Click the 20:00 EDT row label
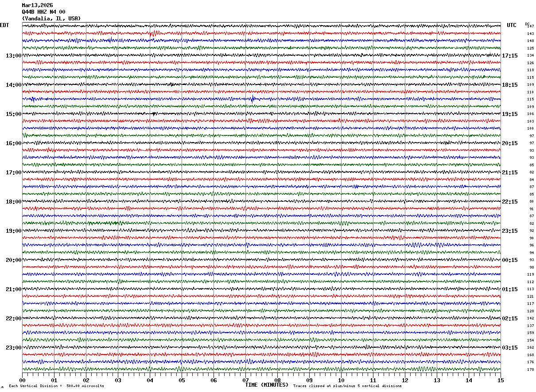The width and height of the screenshot is (536, 392). pos(13,260)
